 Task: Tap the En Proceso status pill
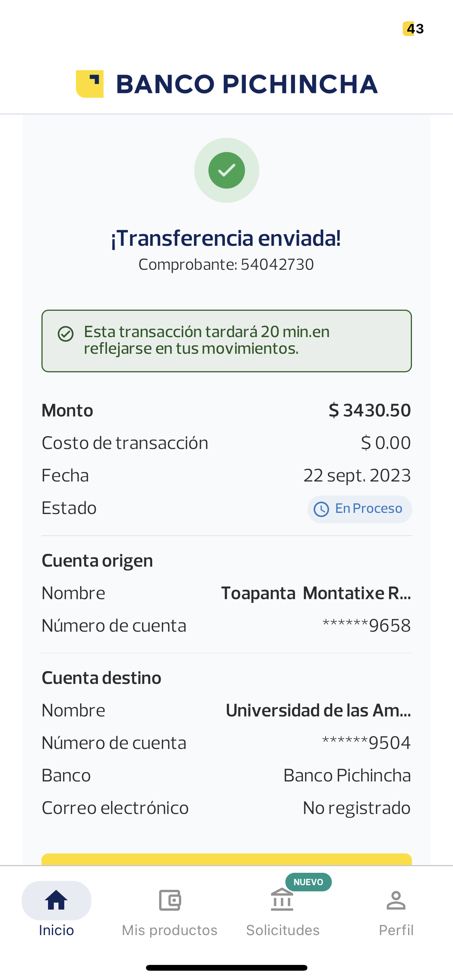tap(360, 509)
